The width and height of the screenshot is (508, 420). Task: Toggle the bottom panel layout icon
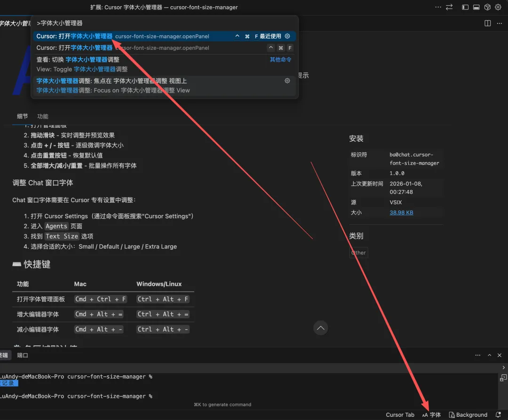476,7
